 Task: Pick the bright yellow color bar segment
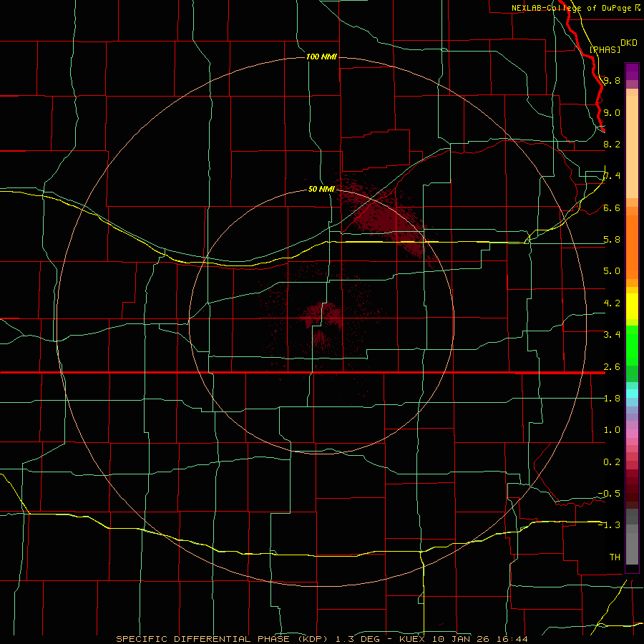coord(632,306)
